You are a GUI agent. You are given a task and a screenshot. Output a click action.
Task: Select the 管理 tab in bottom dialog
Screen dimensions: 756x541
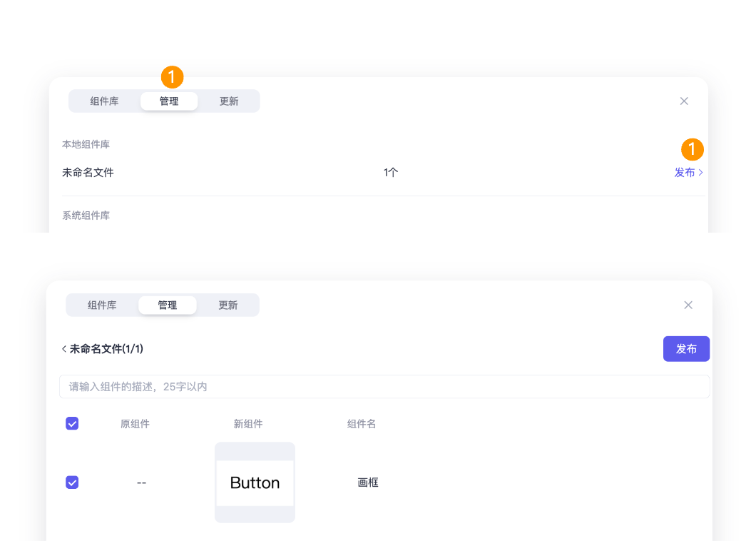click(167, 305)
